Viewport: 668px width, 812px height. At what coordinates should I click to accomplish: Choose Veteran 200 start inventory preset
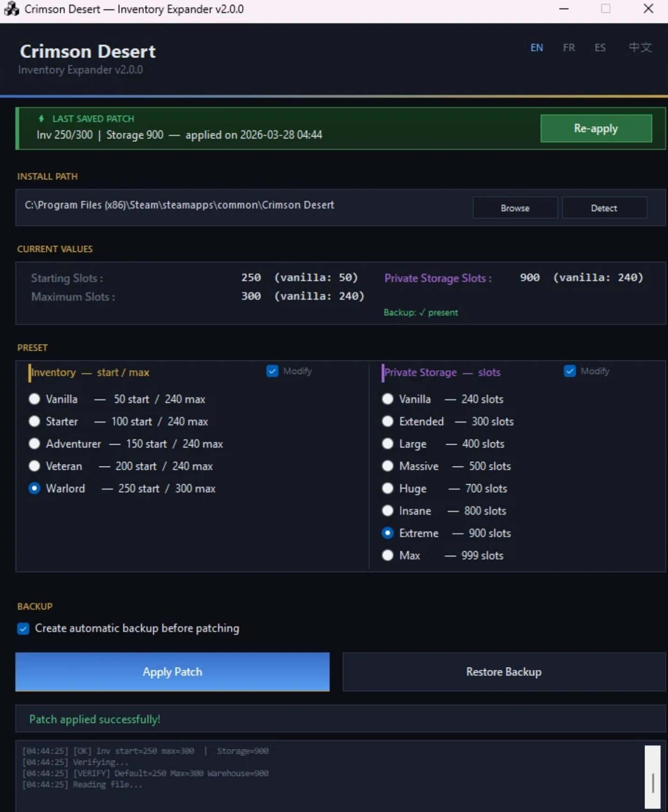point(35,466)
